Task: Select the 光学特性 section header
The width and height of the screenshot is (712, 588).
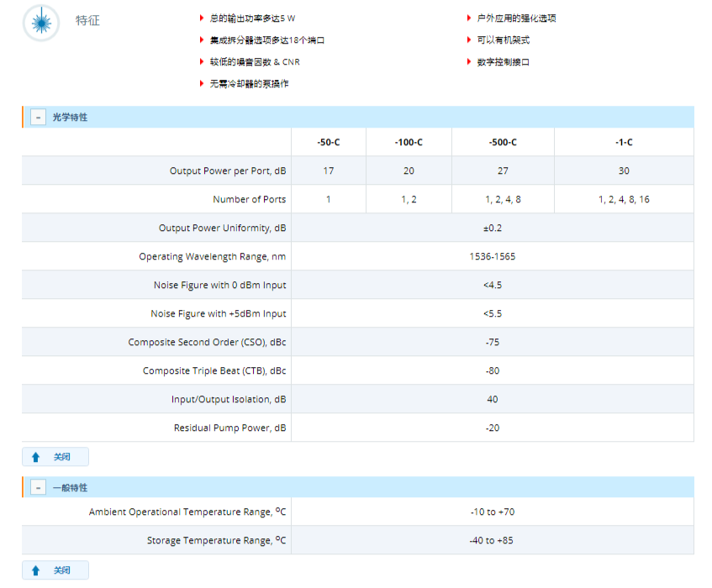Action: pyautogui.click(x=358, y=117)
